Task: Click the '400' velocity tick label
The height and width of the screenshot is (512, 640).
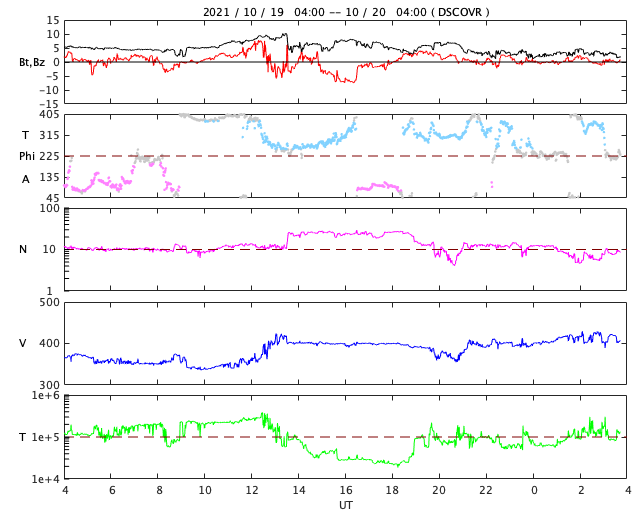Action: click(49, 343)
